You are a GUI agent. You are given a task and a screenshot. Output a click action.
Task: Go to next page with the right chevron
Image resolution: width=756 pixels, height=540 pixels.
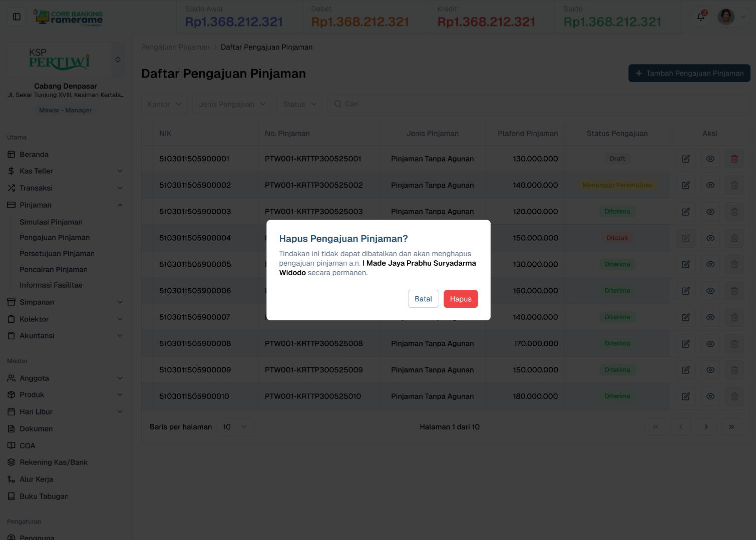[x=706, y=426]
